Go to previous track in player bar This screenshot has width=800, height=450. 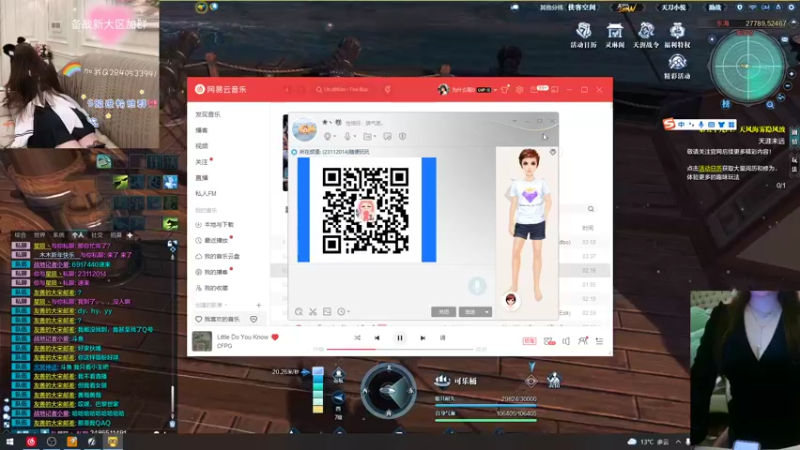[x=377, y=338]
